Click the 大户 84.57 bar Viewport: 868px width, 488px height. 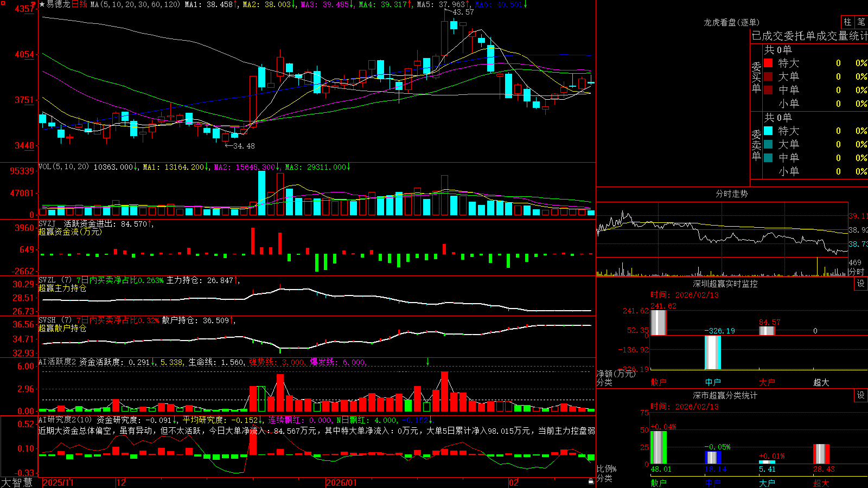point(767,331)
